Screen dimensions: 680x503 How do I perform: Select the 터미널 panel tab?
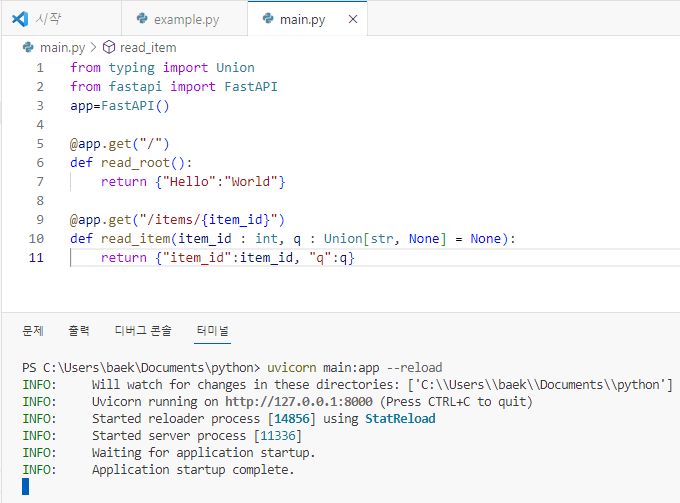pyautogui.click(x=212, y=331)
